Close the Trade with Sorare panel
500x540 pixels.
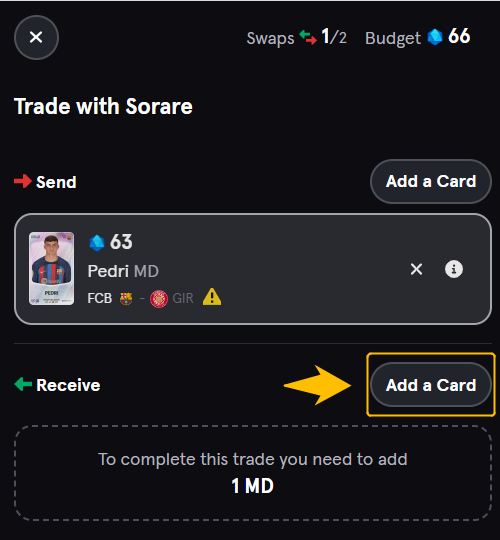[x=36, y=37]
